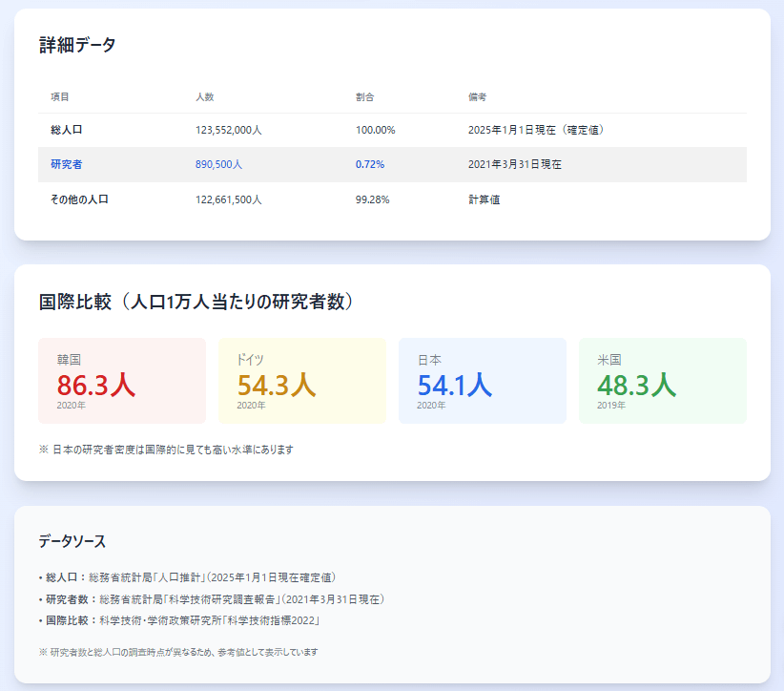The height and width of the screenshot is (691, 784).
Task: Click the 122,661,500人 cell
Action: [x=229, y=199]
